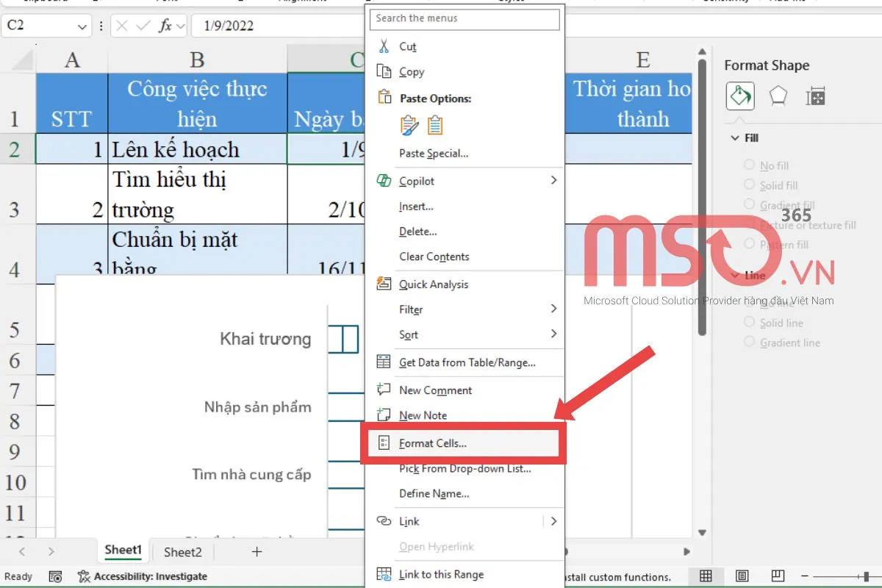Image resolution: width=882 pixels, height=588 pixels.
Task: Collapse the Fill section chevron
Action: pyautogui.click(x=735, y=137)
